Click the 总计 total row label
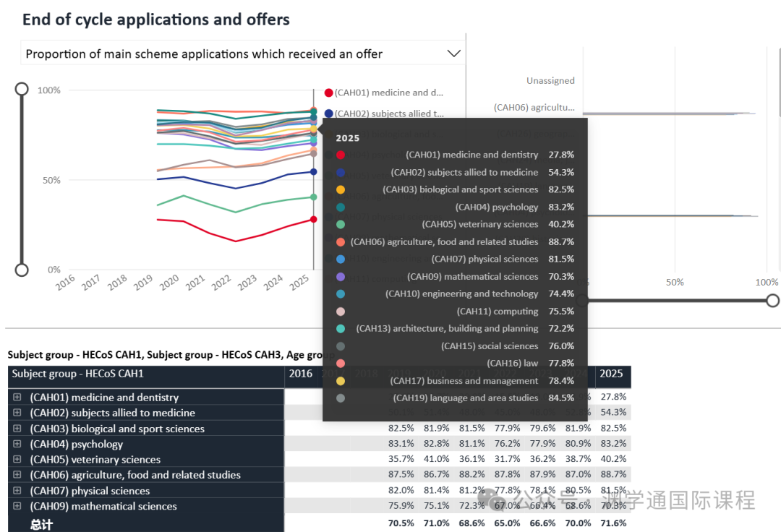The width and height of the screenshot is (781, 532). pos(41,523)
